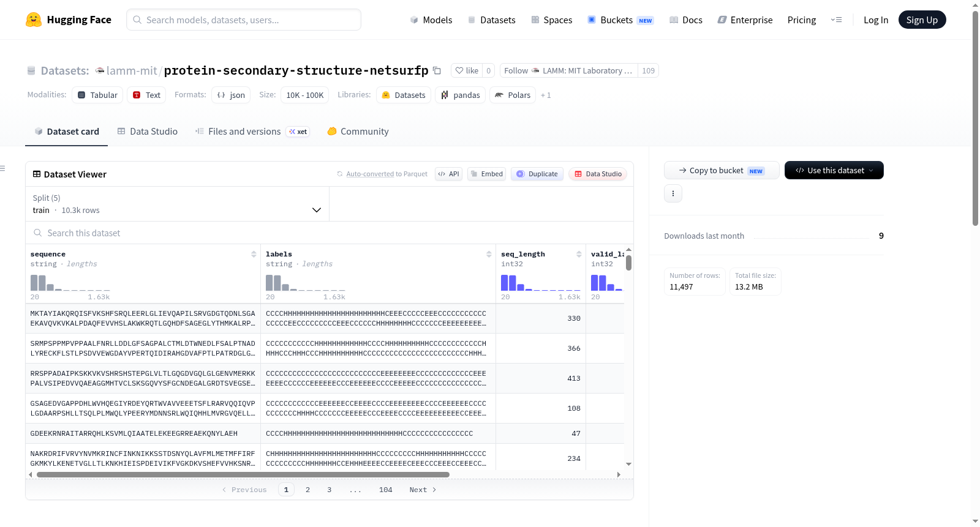The width and height of the screenshot is (980, 527).
Task: Click the search magnifier icon in dataset search
Action: click(38, 233)
